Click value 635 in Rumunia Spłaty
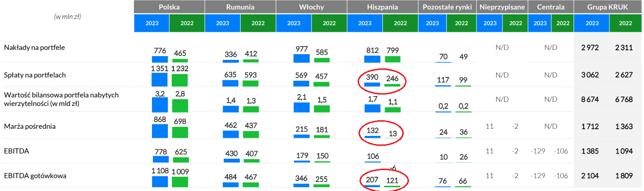 (x=230, y=75)
